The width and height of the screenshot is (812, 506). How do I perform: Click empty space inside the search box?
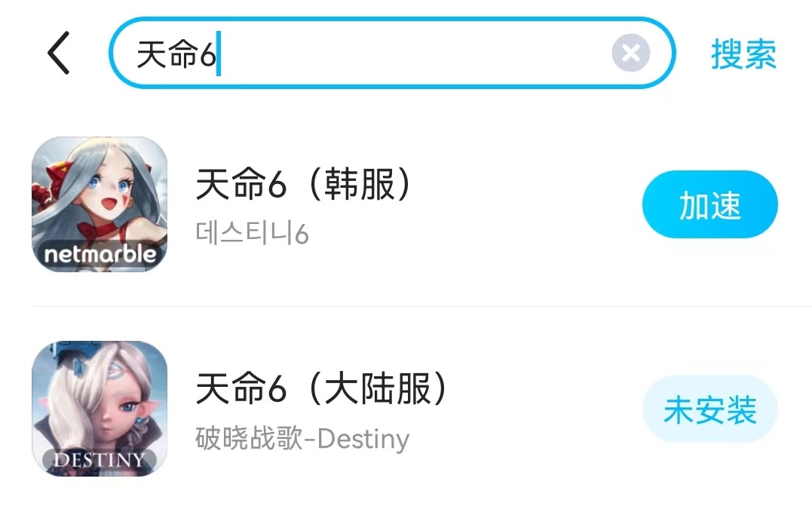click(415, 54)
